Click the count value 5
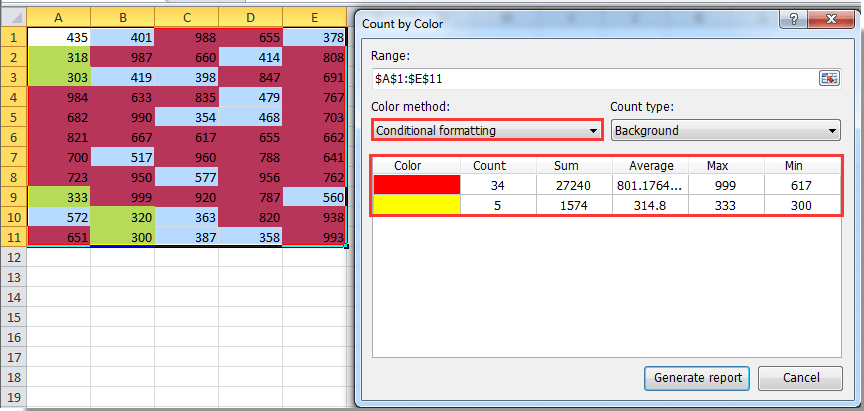The height and width of the screenshot is (411, 864). point(499,206)
